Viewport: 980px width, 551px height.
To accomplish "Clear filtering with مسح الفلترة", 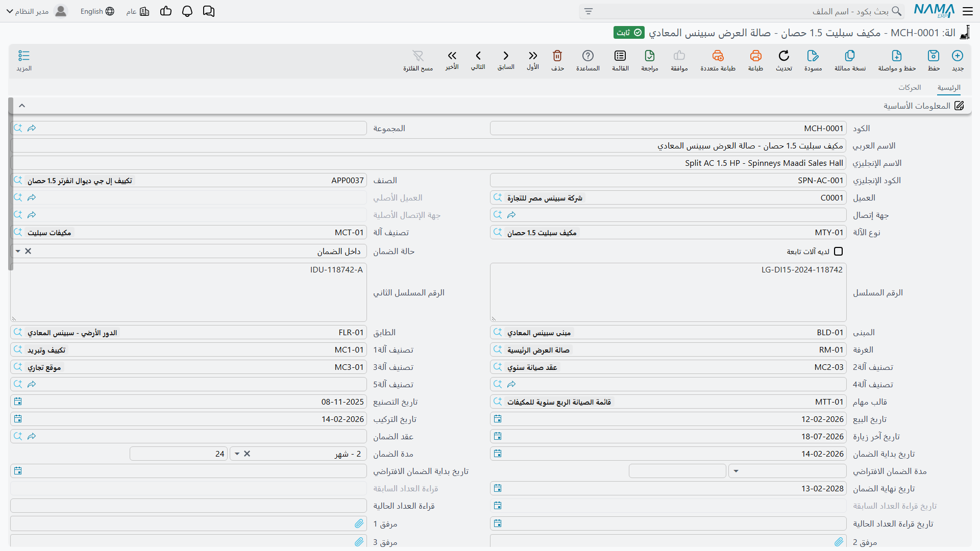I will [x=418, y=60].
